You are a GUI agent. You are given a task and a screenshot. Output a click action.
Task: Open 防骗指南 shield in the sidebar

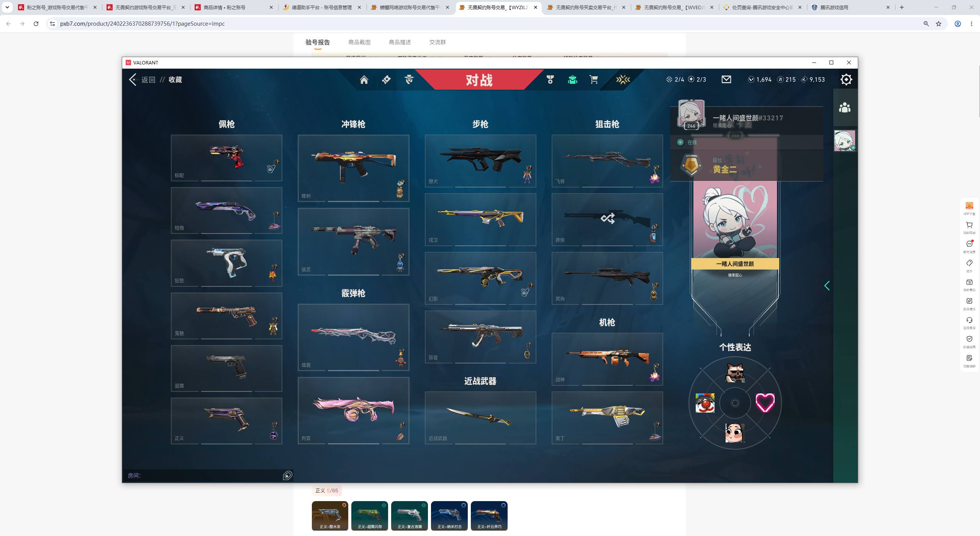point(969,342)
